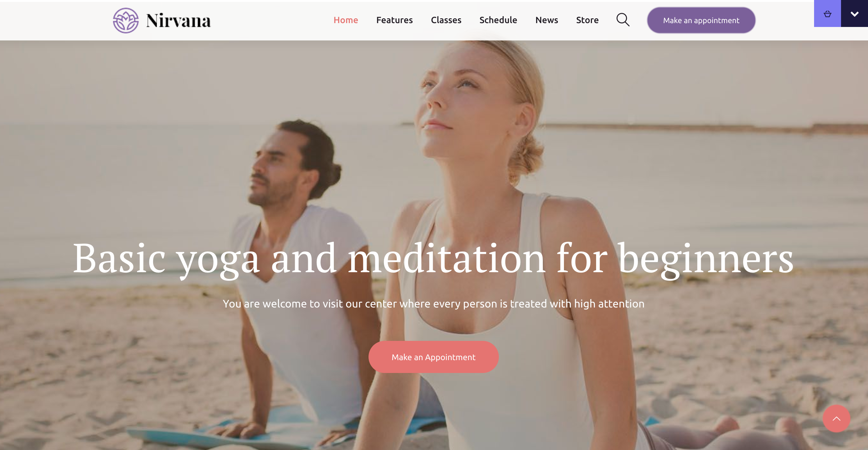Click the News navigation link
868x450 pixels.
546,20
